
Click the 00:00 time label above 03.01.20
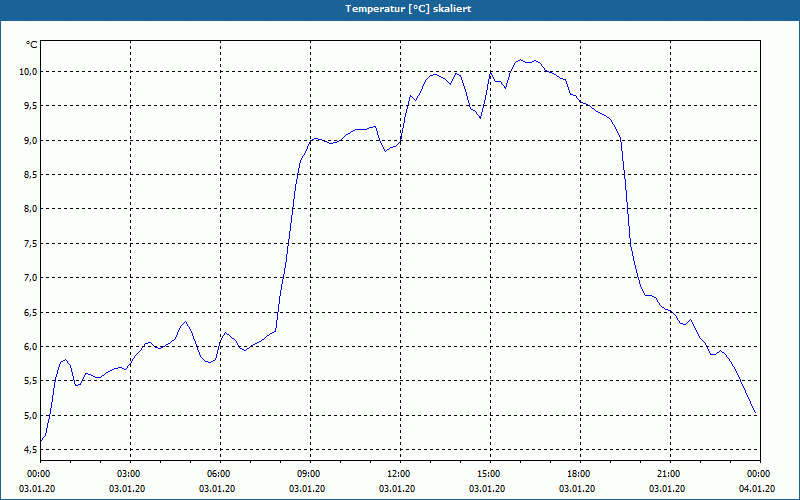pyautogui.click(x=37, y=474)
